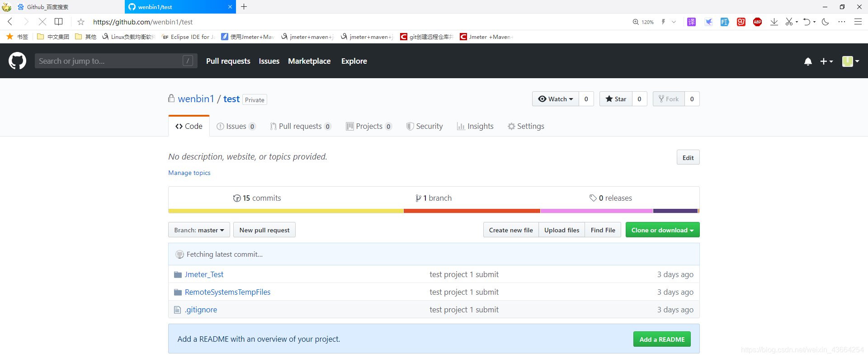The width and height of the screenshot is (868, 358).
Task: Click Add a README button
Action: (662, 339)
